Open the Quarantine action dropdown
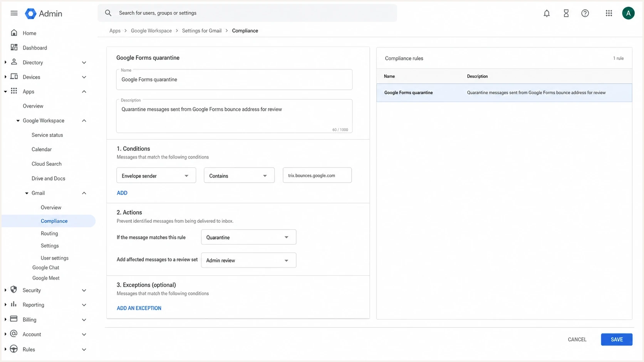644x362 pixels. [248, 237]
